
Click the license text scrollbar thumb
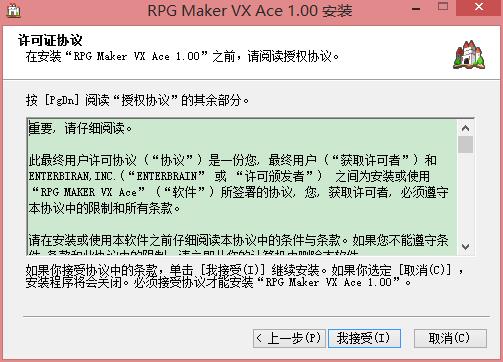[x=465, y=144]
